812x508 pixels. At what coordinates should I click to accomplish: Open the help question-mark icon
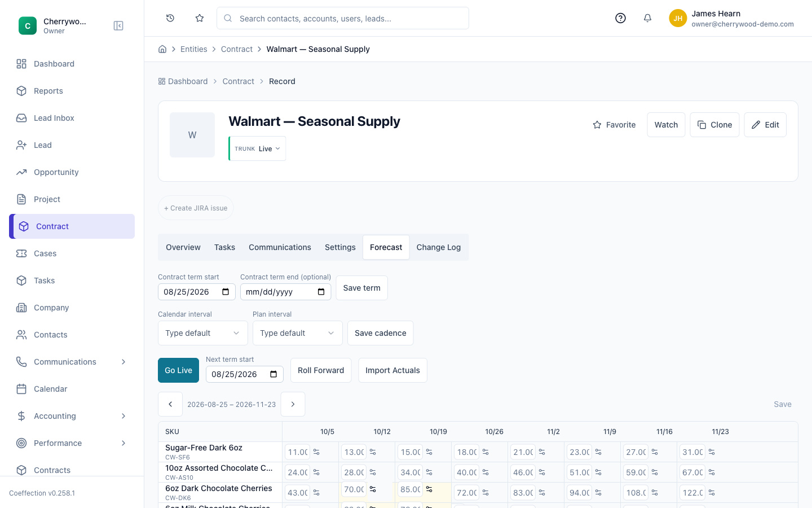(620, 18)
